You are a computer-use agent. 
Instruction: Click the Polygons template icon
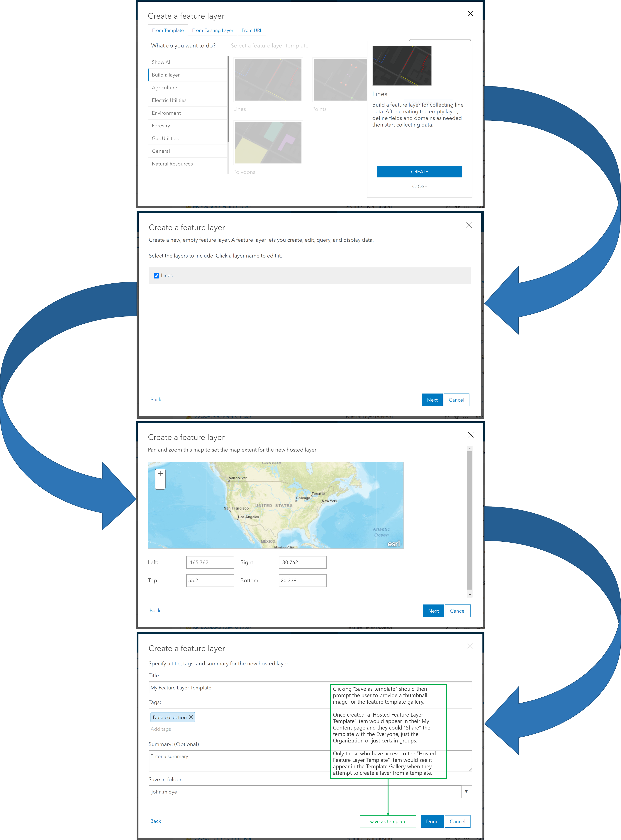tap(267, 144)
